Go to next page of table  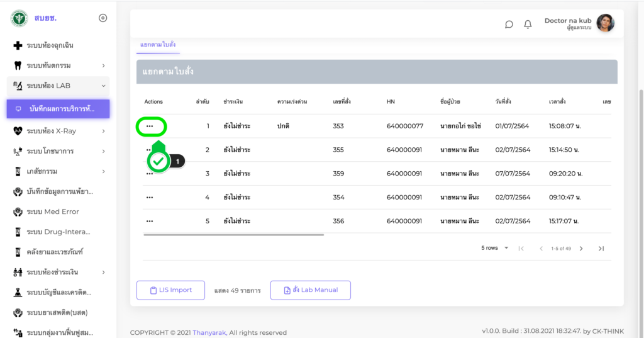pos(581,249)
